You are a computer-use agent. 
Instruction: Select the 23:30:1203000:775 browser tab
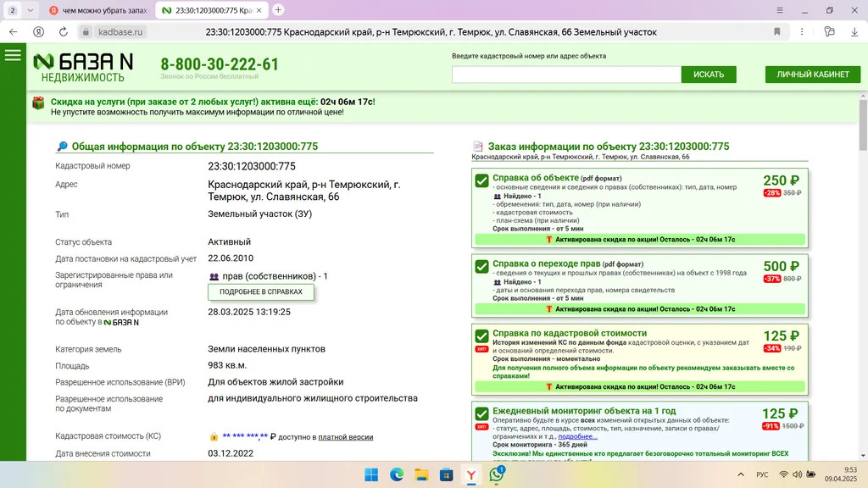pos(210,10)
